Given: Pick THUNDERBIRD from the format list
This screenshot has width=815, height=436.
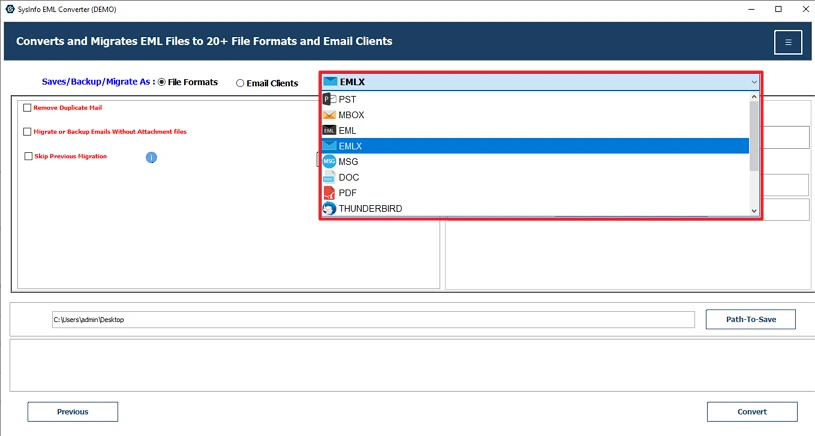Looking at the screenshot, I should coord(535,208).
